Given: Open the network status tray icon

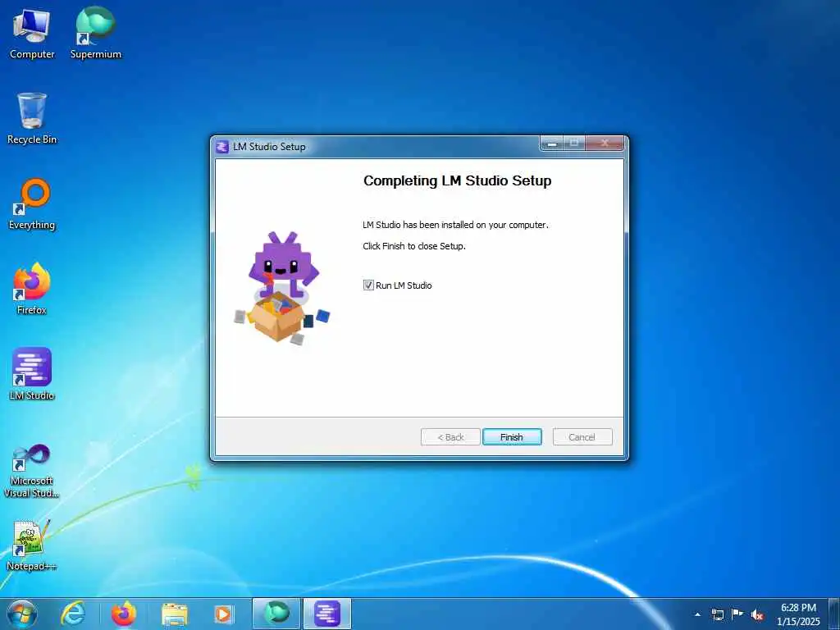Looking at the screenshot, I should [717, 614].
